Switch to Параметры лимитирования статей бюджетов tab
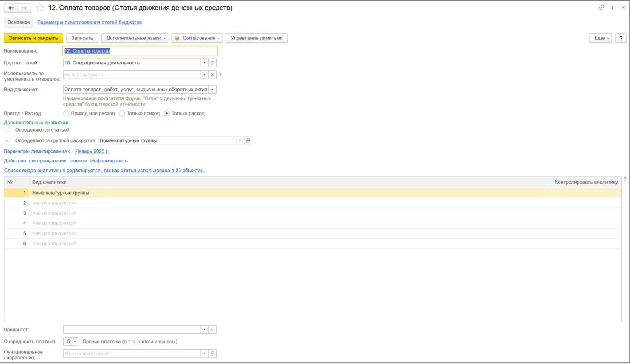630x364 pixels. 90,22
